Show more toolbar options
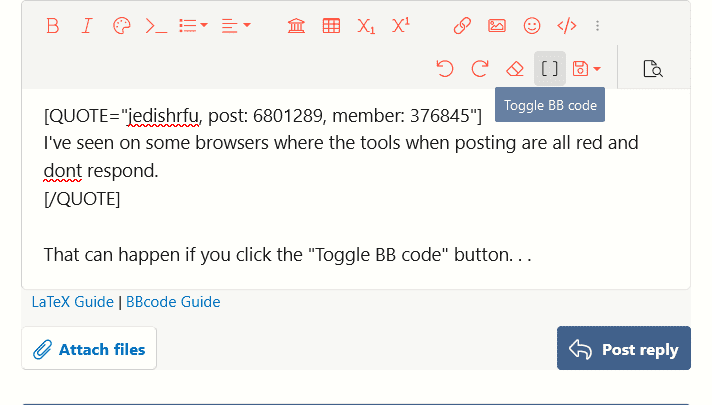 click(598, 26)
